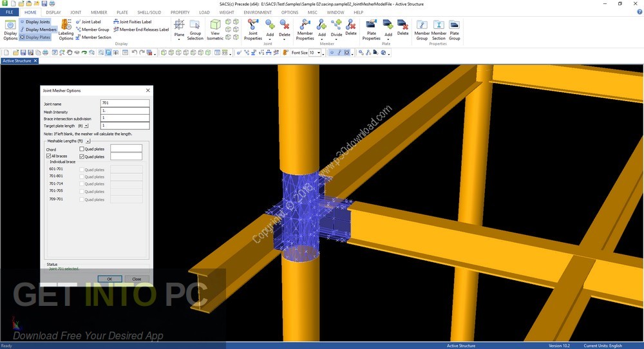644x349 pixels.
Task: Click the Chord meshable length field
Action: pyautogui.click(x=126, y=149)
